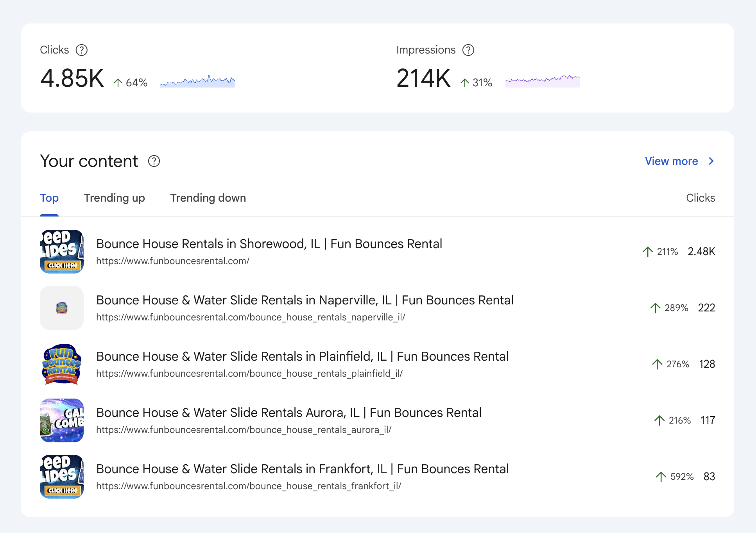Click the 211% change value
The height and width of the screenshot is (533, 756).
(x=668, y=252)
